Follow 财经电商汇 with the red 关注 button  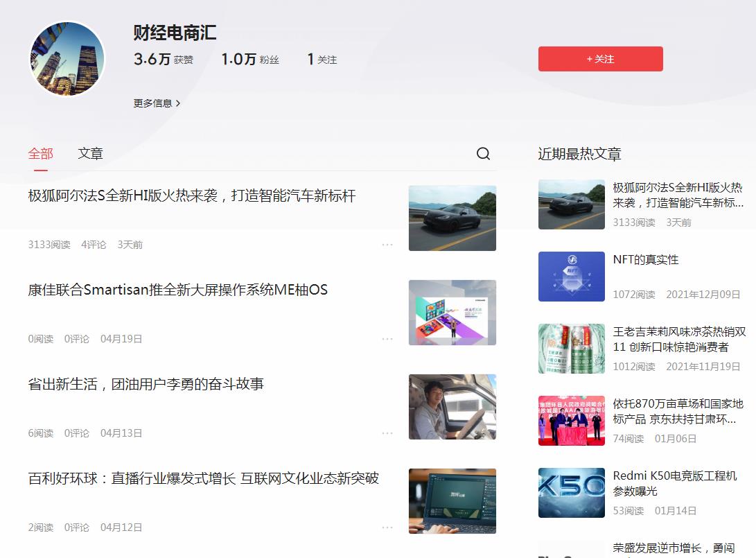600,59
